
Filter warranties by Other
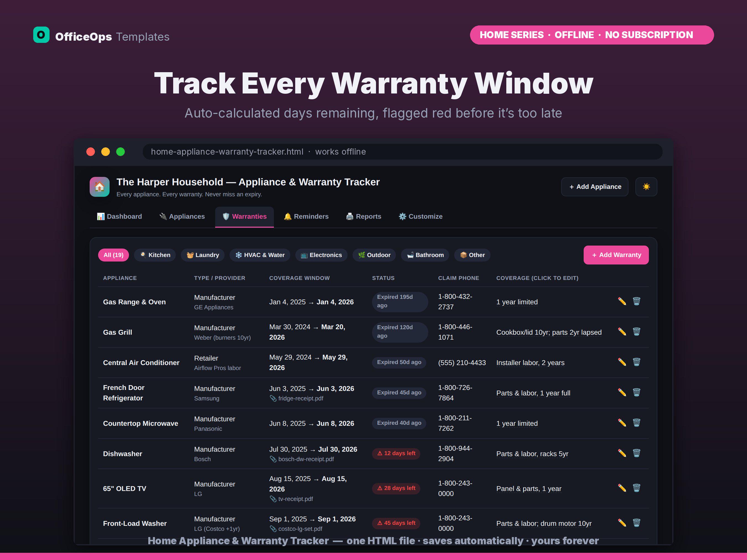tap(472, 255)
